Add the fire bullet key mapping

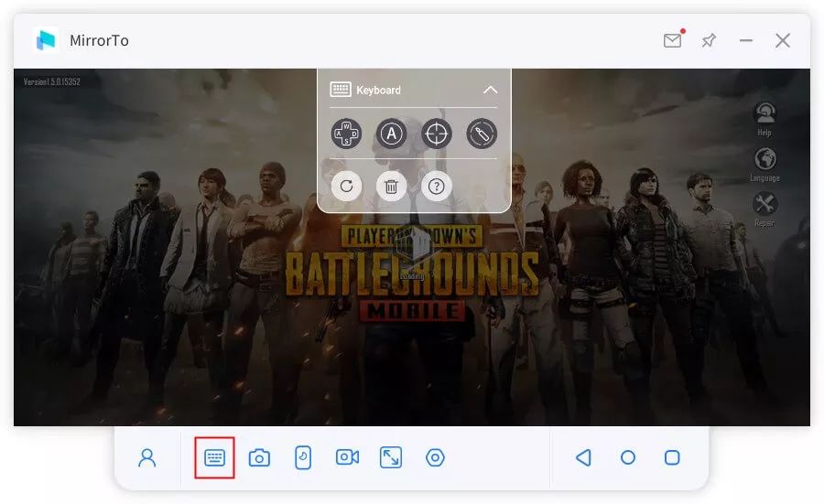(x=482, y=134)
